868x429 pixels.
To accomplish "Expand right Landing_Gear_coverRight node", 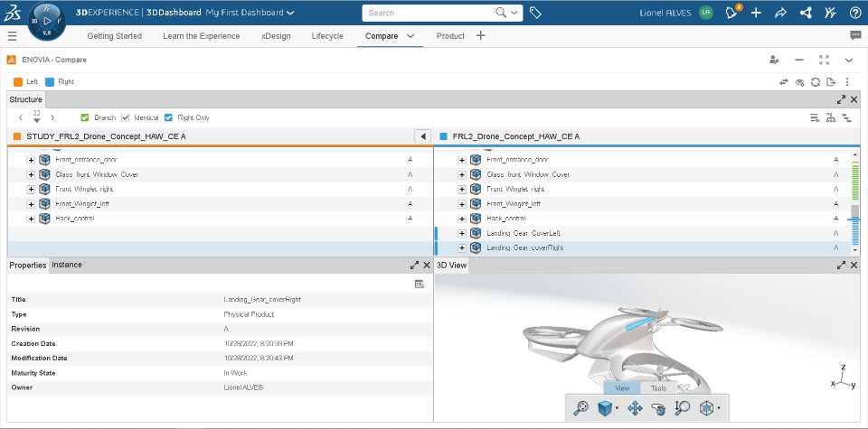I will pyautogui.click(x=462, y=248).
